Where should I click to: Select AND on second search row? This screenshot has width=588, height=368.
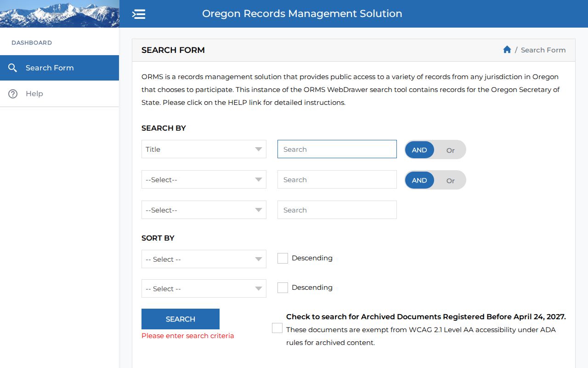419,180
